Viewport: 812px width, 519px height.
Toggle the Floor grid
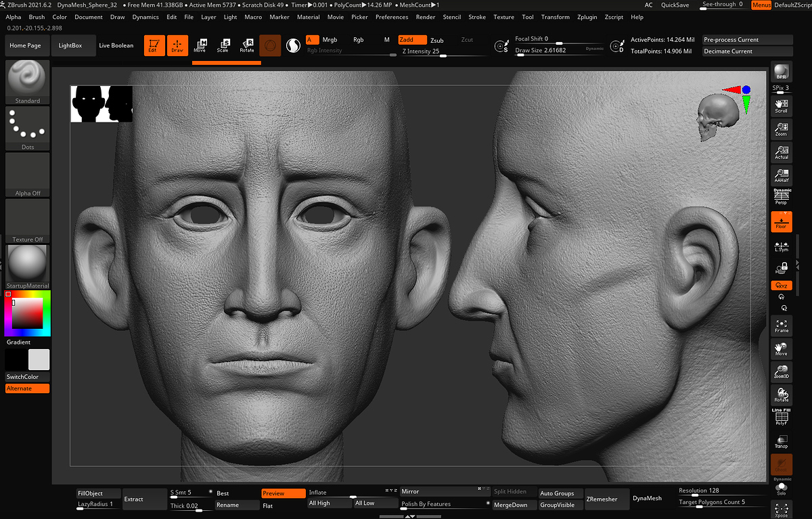(782, 221)
